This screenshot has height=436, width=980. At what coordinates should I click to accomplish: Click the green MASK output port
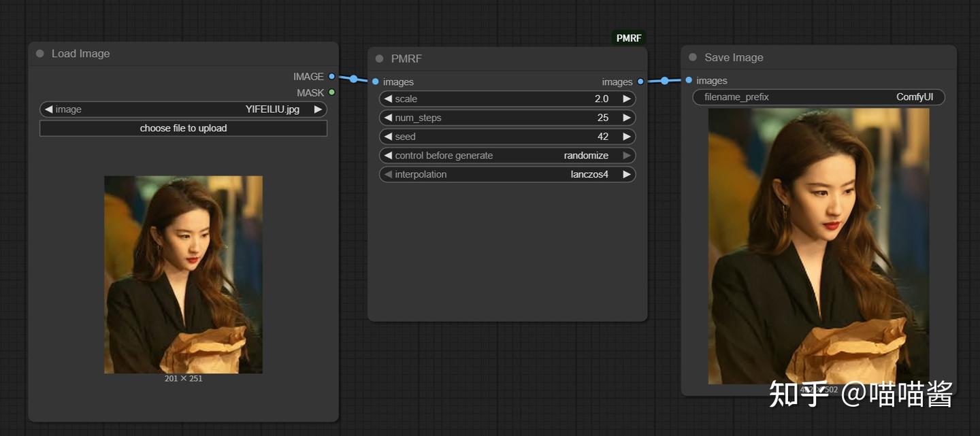point(331,93)
